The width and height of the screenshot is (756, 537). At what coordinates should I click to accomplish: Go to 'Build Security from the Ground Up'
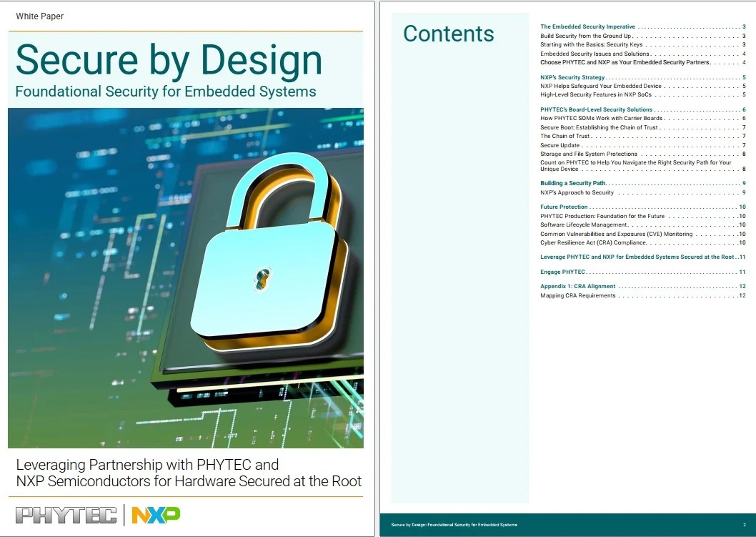642,36
